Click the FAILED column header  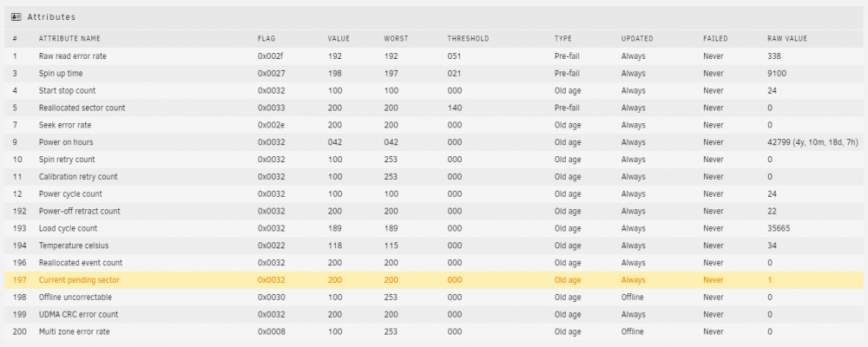click(715, 39)
